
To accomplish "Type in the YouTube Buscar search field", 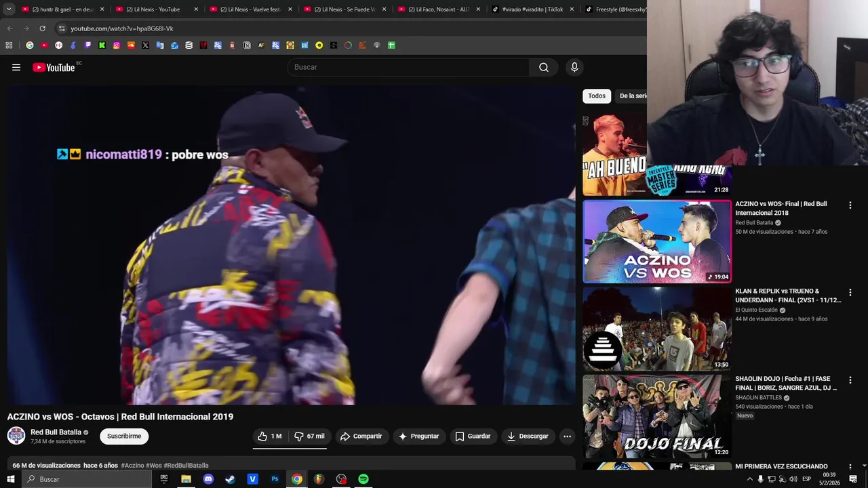I will click(409, 67).
